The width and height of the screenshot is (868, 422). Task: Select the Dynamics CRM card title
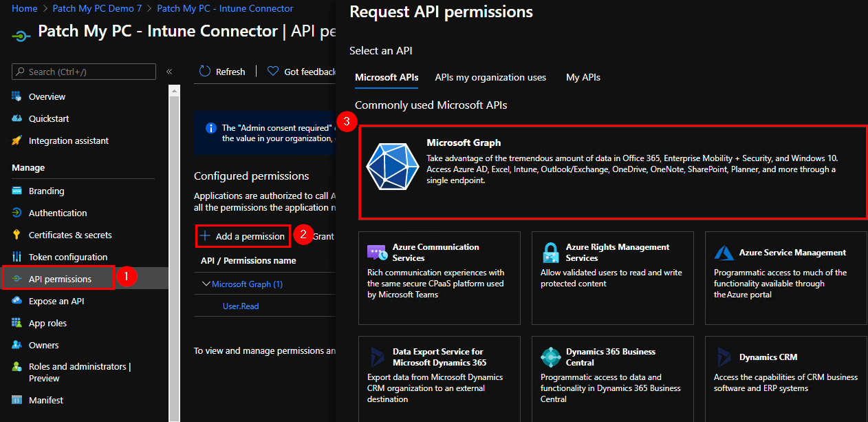coord(768,357)
